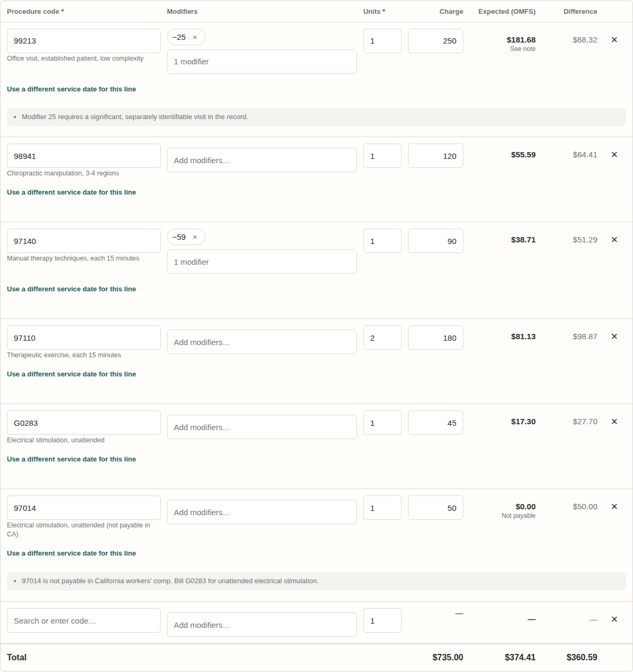The image size is (633, 672).
Task: Edit the 180 charge field
Action: (x=436, y=338)
